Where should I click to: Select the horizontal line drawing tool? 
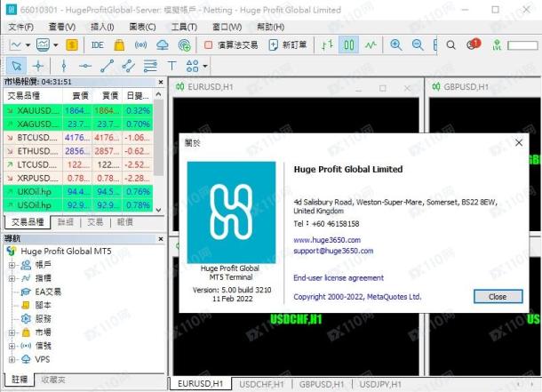click(85, 66)
